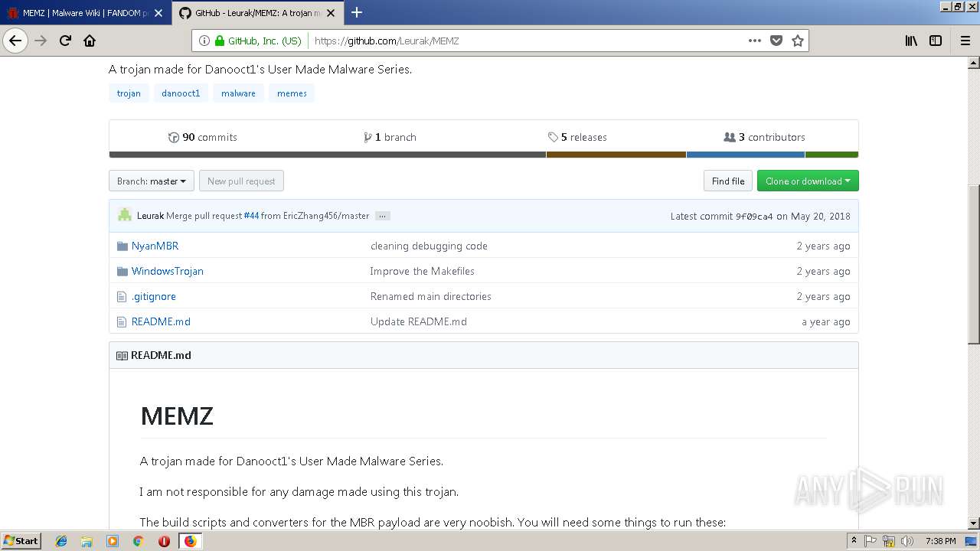980x551 pixels.
Task: Reload the current page
Action: click(65, 41)
